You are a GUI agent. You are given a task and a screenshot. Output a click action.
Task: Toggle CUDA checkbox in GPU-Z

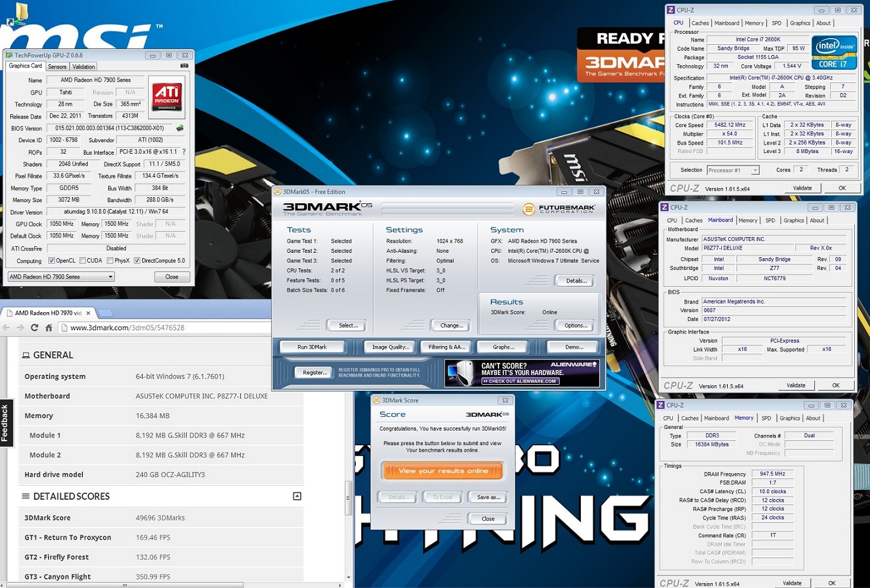click(x=82, y=261)
